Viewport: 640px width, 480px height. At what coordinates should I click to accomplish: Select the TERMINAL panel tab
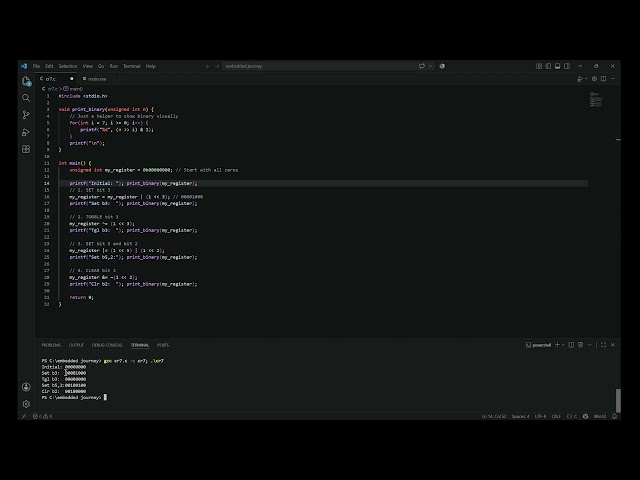coord(140,345)
